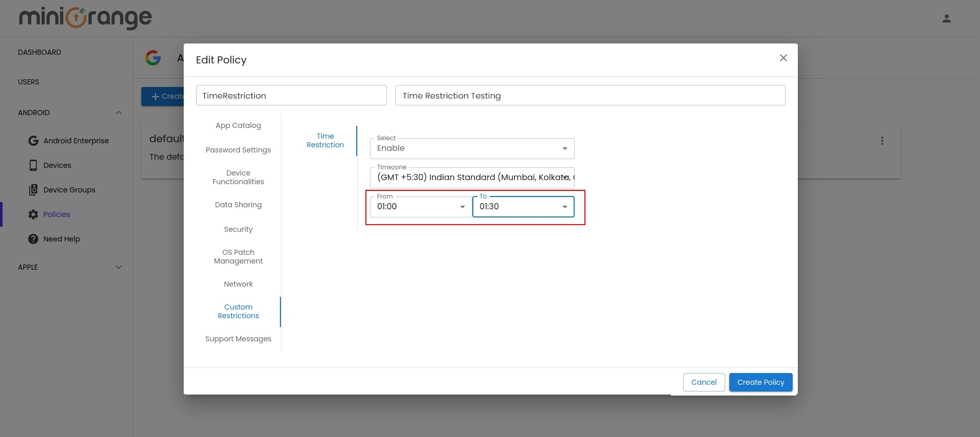Open Device Groups in sidebar
The width and height of the screenshot is (980, 437).
click(70, 190)
